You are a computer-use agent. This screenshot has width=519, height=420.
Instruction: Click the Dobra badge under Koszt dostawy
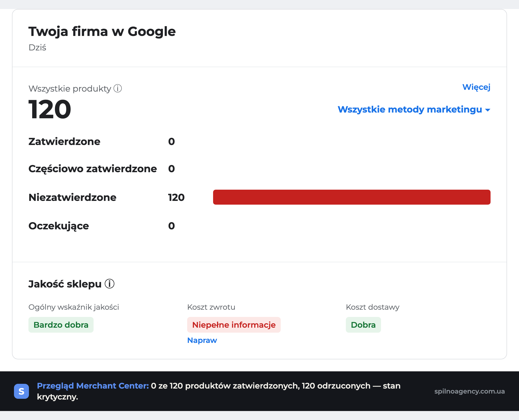[x=363, y=325]
